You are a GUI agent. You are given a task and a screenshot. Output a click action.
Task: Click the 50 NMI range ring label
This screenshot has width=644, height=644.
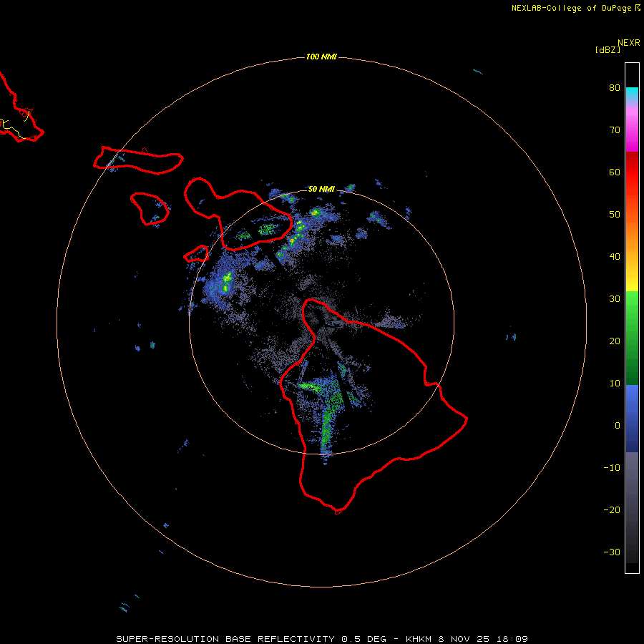(321, 189)
